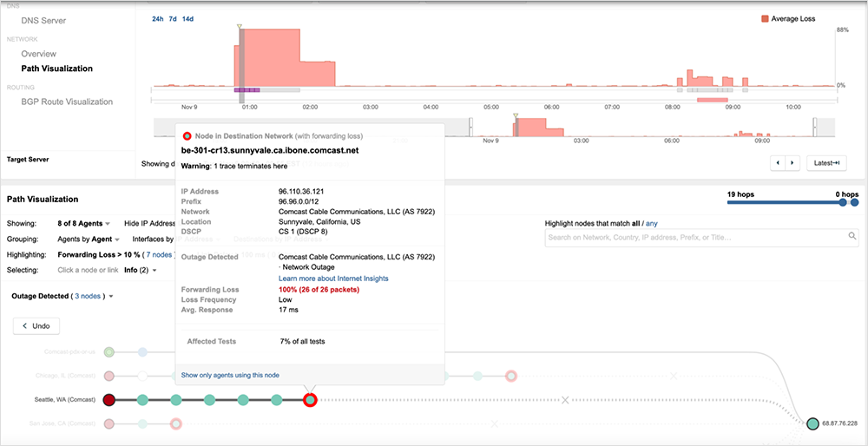Open 'Learn more about Internet Insights' link
Screen dimensions: 868x446
[x=333, y=279]
